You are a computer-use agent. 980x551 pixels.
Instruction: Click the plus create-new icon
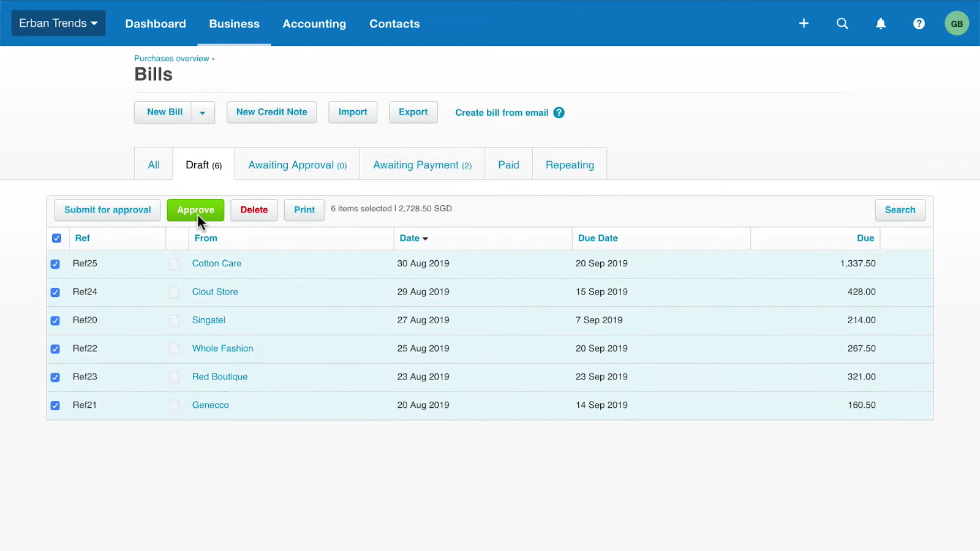click(804, 23)
